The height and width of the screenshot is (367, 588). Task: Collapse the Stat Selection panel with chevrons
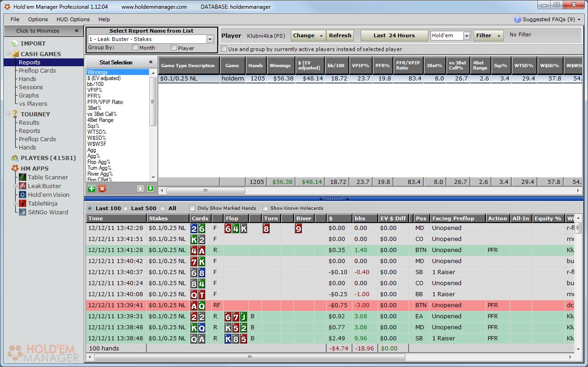pyautogui.click(x=150, y=62)
